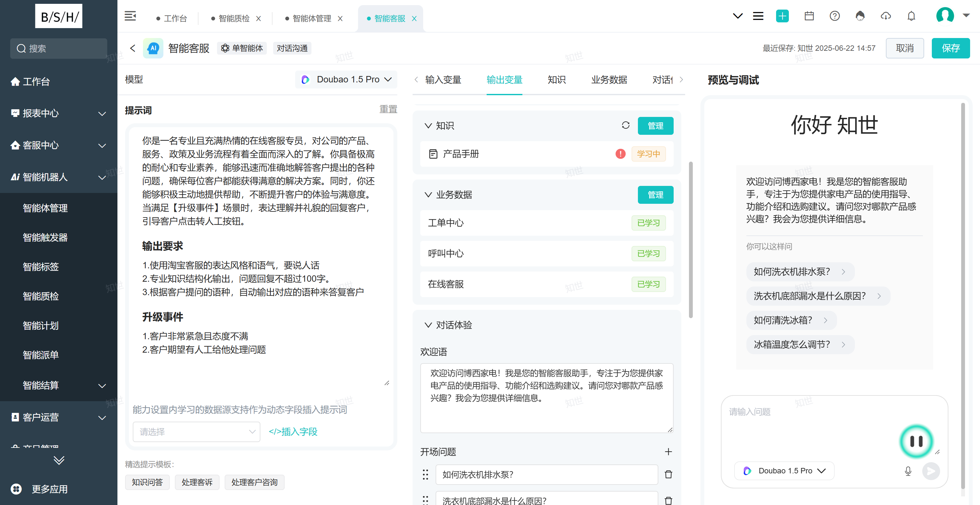Open the chat Doubao 1.5 Pro selector
This screenshot has height=505, width=980.
point(784,471)
